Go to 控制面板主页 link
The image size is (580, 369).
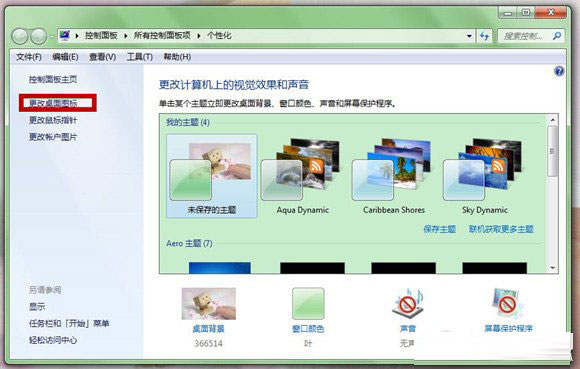(53, 79)
